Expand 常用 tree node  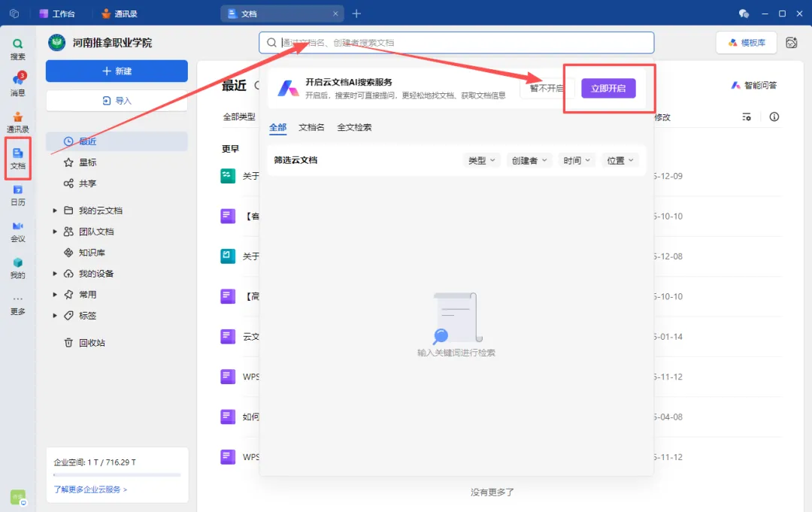coord(54,295)
